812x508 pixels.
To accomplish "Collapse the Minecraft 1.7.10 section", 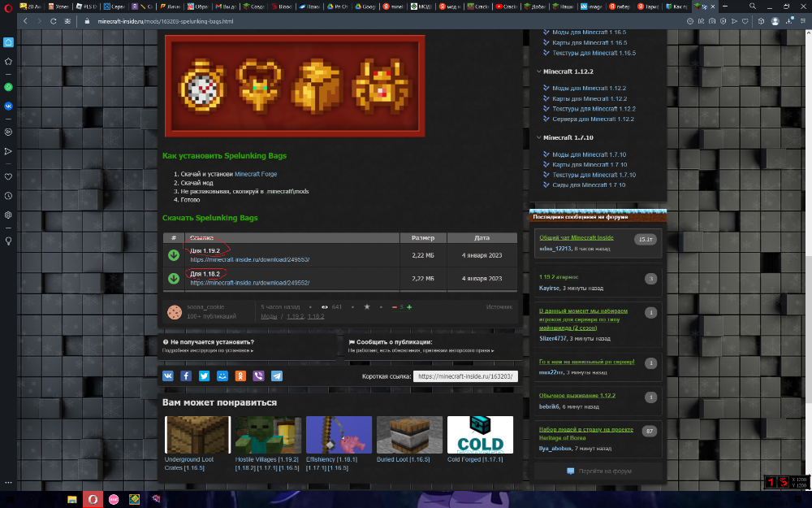I will pyautogui.click(x=538, y=137).
